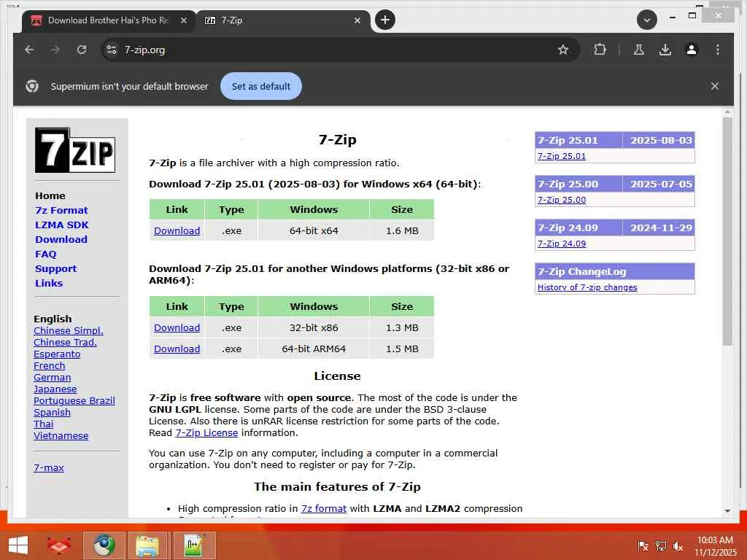Image resolution: width=747 pixels, height=560 pixels.
Task: Download the 64-bit ARM64 .exe installer
Action: [177, 349]
